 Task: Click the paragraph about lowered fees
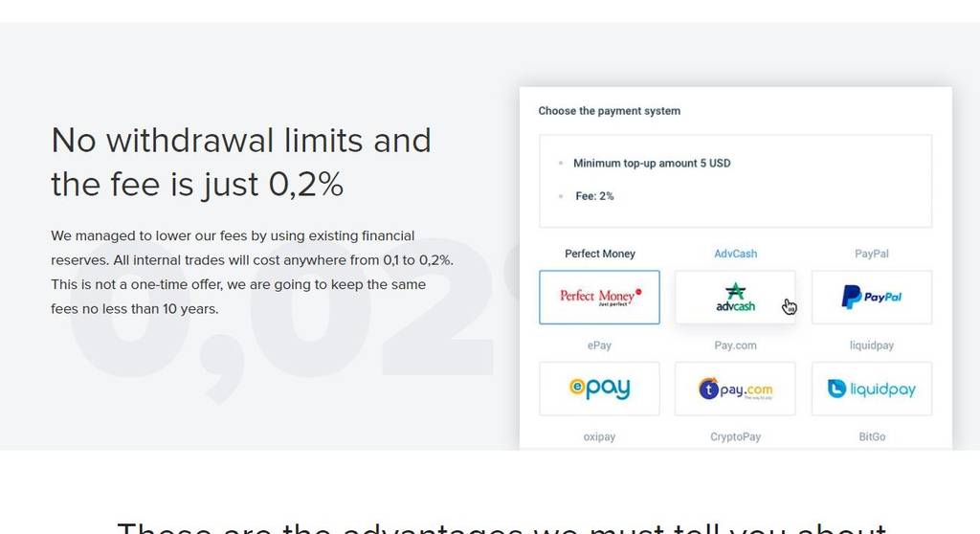pyautogui.click(x=253, y=272)
